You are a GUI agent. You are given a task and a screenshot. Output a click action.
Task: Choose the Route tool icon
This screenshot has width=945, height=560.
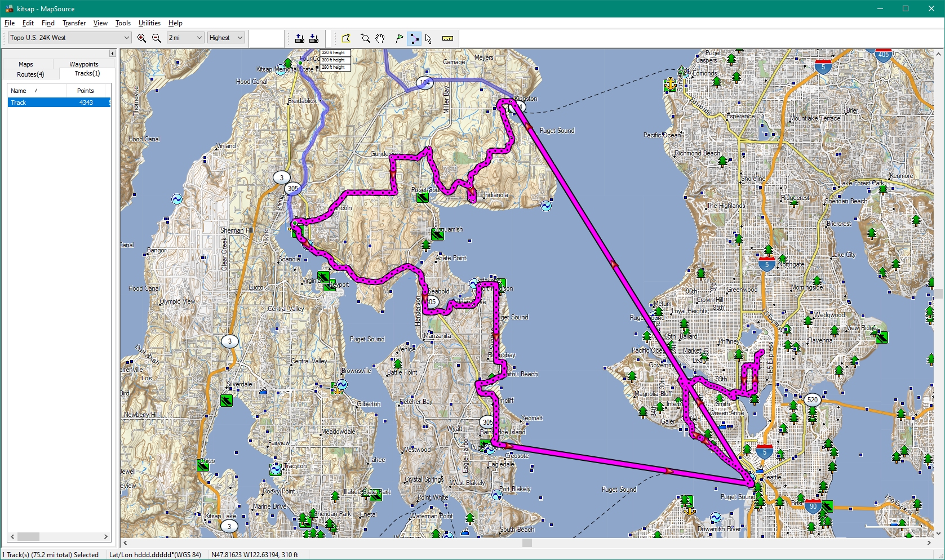pos(414,38)
